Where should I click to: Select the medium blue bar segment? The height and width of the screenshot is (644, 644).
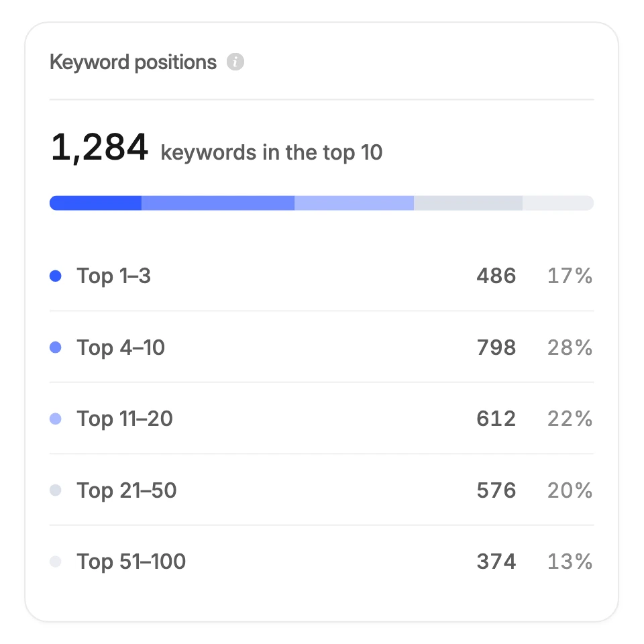(218, 203)
